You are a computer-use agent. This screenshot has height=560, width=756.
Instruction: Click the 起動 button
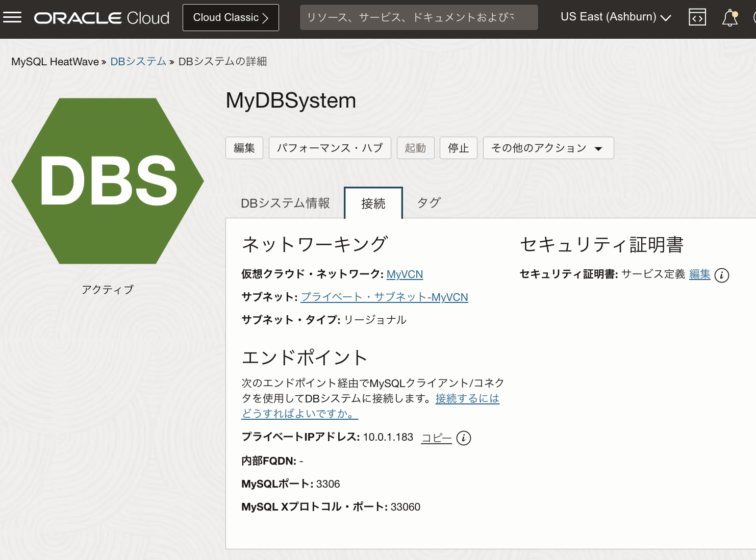416,148
